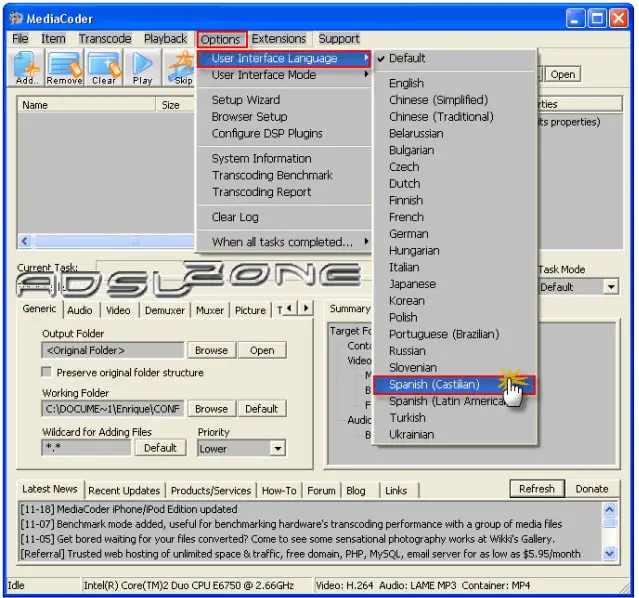The image size is (639, 598).
Task: Select English language
Action: point(454,83)
